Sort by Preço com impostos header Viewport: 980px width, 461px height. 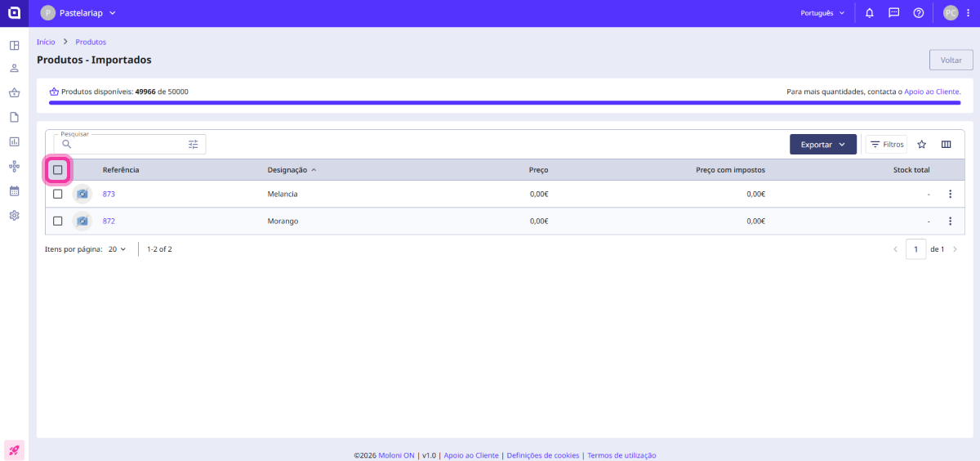coord(730,170)
